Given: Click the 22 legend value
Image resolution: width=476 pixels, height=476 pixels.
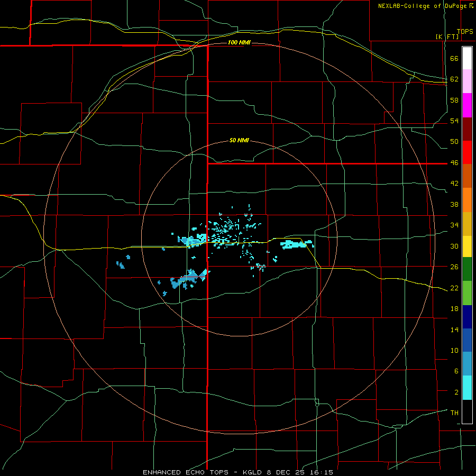Looking at the screenshot, I should click(x=454, y=288).
